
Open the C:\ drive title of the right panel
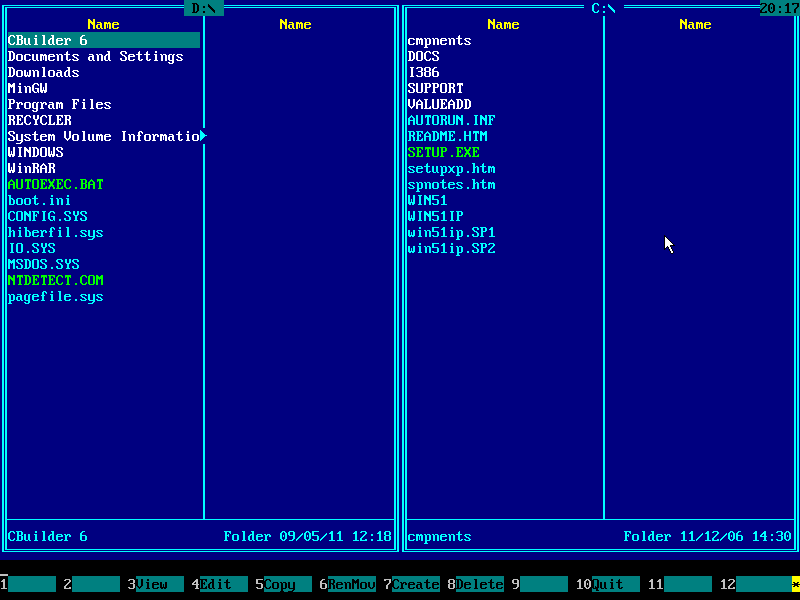(x=604, y=8)
